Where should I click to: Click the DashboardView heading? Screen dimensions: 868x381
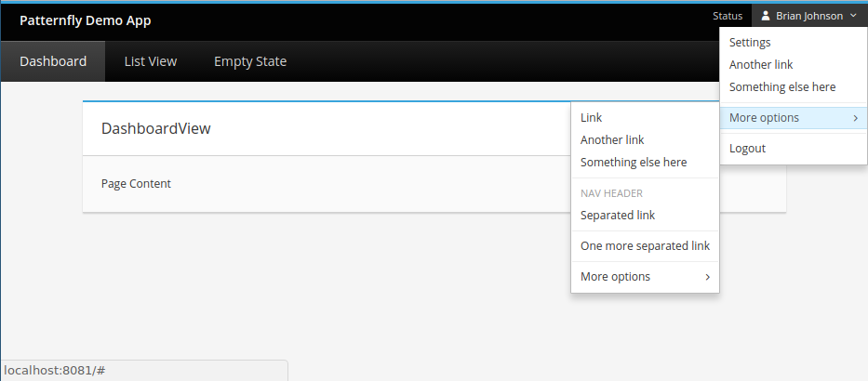[156, 129]
